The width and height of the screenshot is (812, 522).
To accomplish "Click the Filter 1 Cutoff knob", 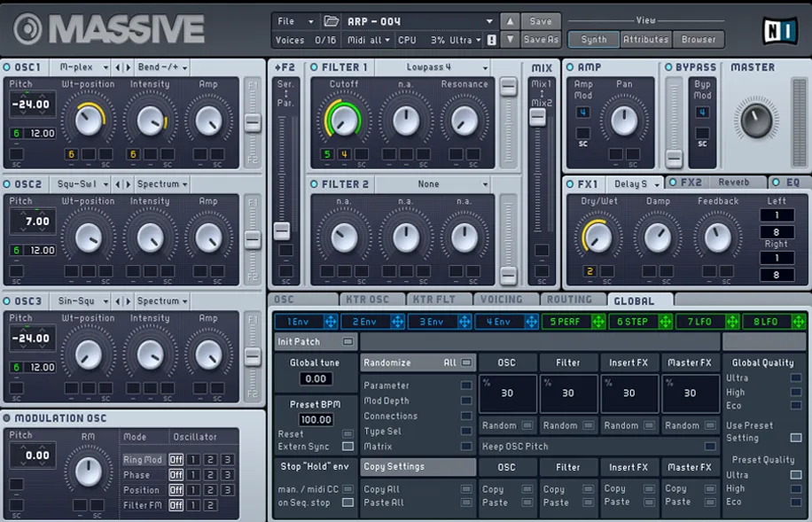I will 344,121.
